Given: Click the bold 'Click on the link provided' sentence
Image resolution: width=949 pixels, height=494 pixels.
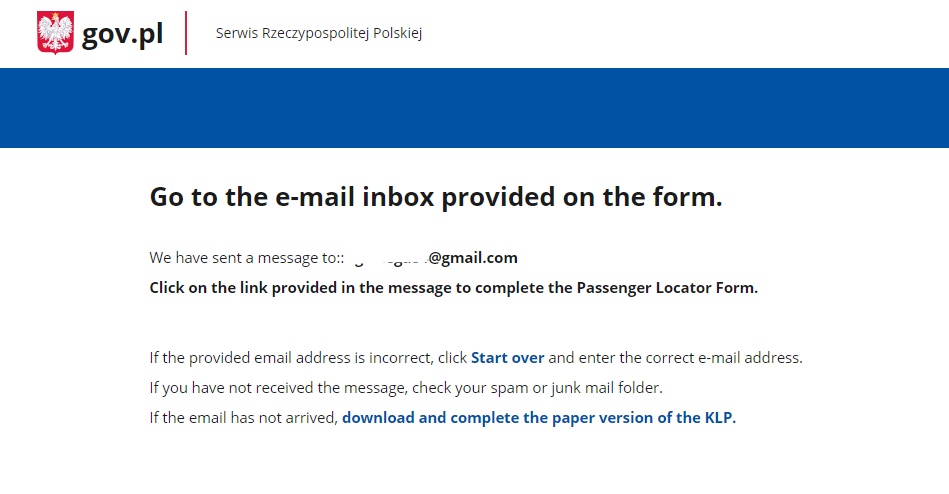Looking at the screenshot, I should (x=453, y=288).
